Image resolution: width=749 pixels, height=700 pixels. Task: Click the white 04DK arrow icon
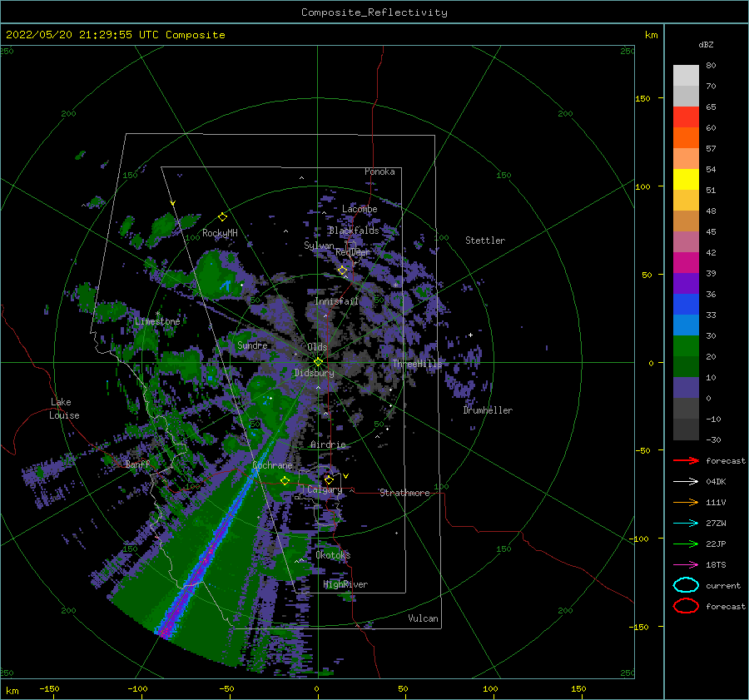click(x=686, y=482)
